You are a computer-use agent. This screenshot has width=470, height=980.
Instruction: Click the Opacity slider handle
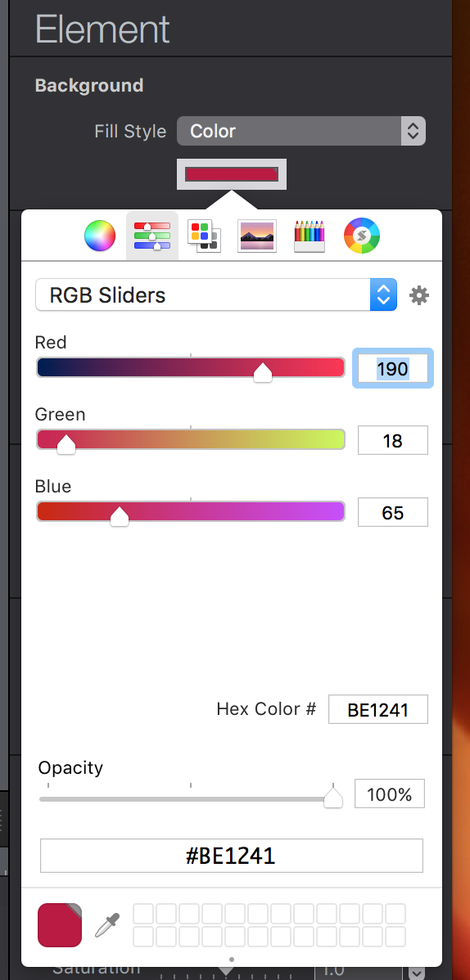333,798
